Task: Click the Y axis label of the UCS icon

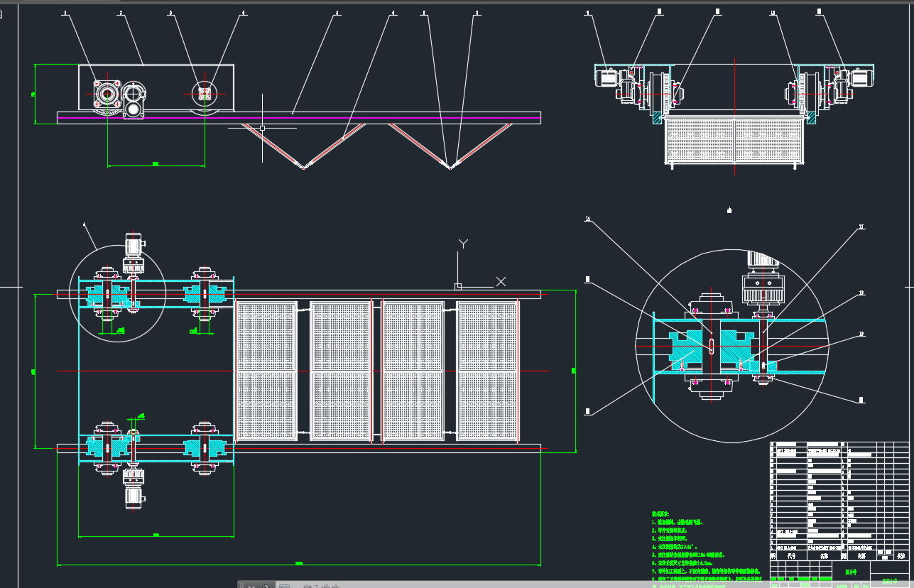Action: [x=463, y=244]
